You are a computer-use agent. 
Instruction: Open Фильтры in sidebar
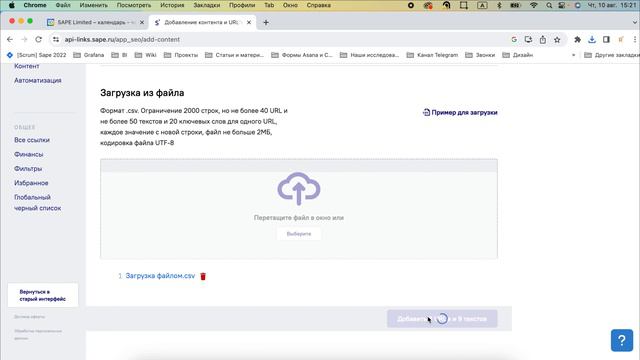tap(28, 169)
